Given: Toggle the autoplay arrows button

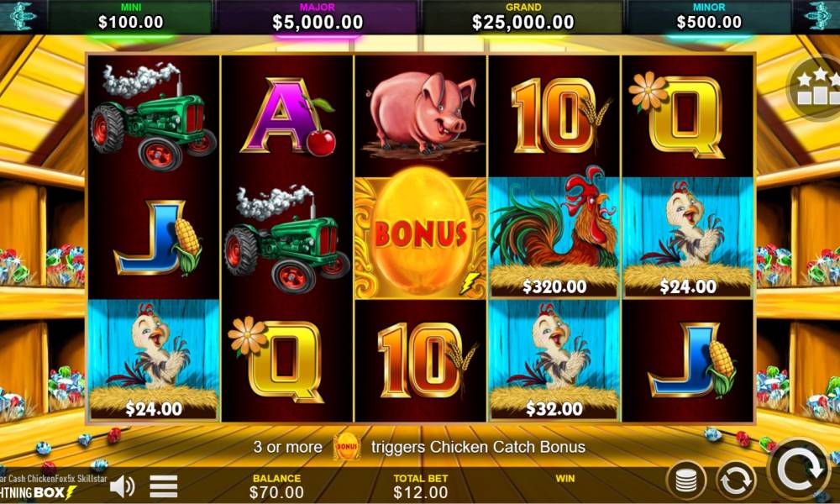Looking at the screenshot, I should pyautogui.click(x=736, y=480).
